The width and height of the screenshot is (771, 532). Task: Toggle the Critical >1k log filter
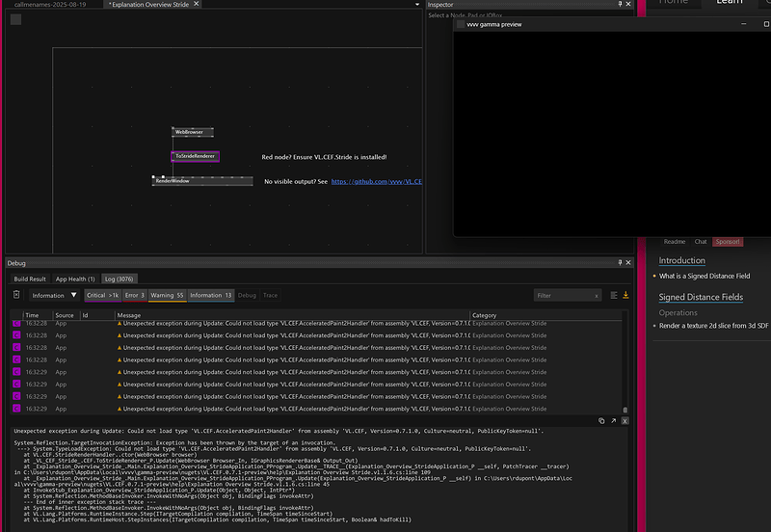102,295
